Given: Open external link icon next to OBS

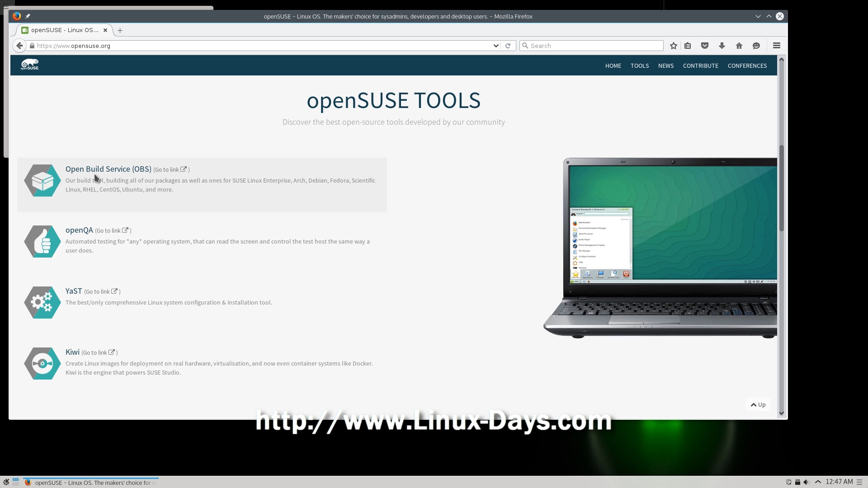Looking at the screenshot, I should (184, 169).
